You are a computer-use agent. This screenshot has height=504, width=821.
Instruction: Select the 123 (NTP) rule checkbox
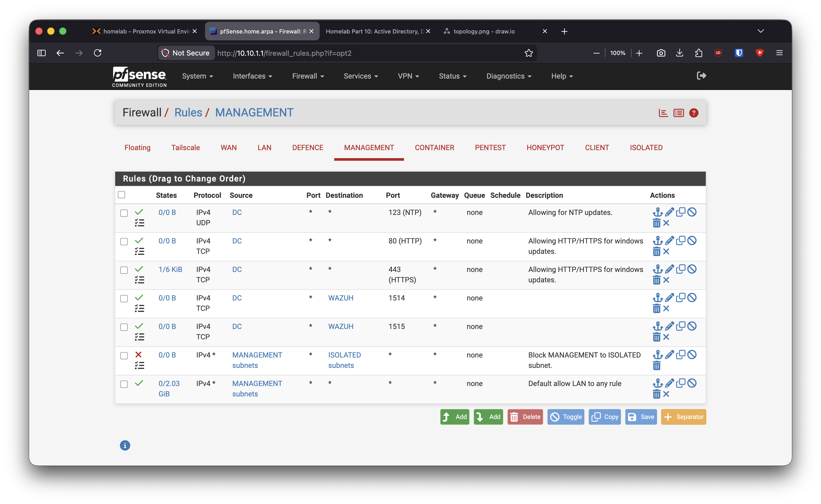click(124, 213)
